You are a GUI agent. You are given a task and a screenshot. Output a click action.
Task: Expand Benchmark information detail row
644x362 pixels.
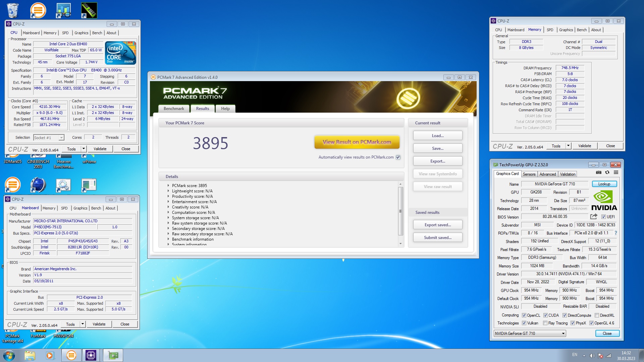(168, 239)
